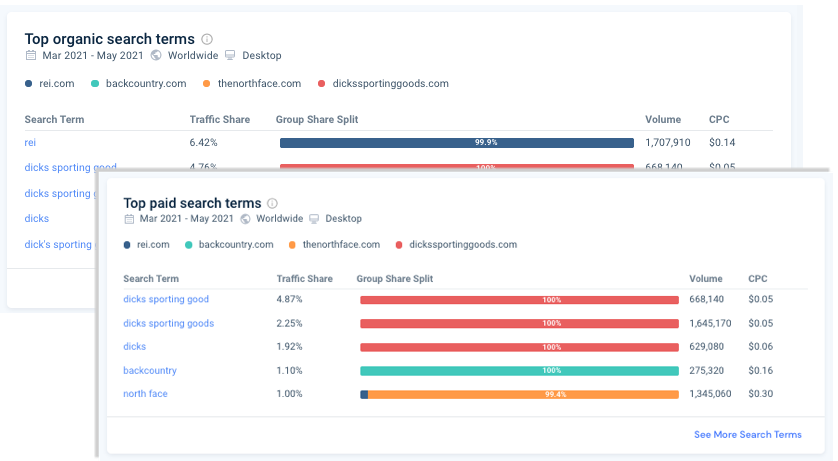Click the 4.87% traffic share value

289,299
